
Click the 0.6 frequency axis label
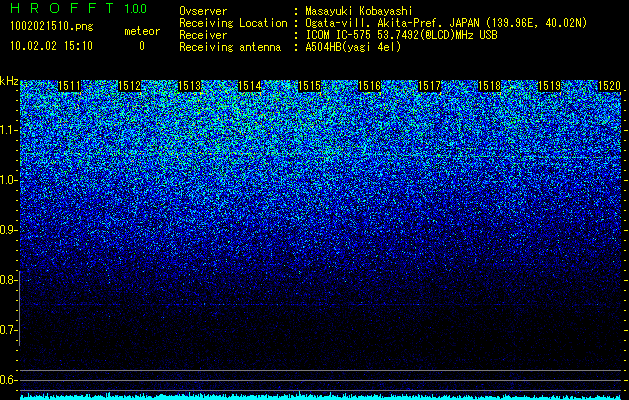pyautogui.click(x=8, y=380)
